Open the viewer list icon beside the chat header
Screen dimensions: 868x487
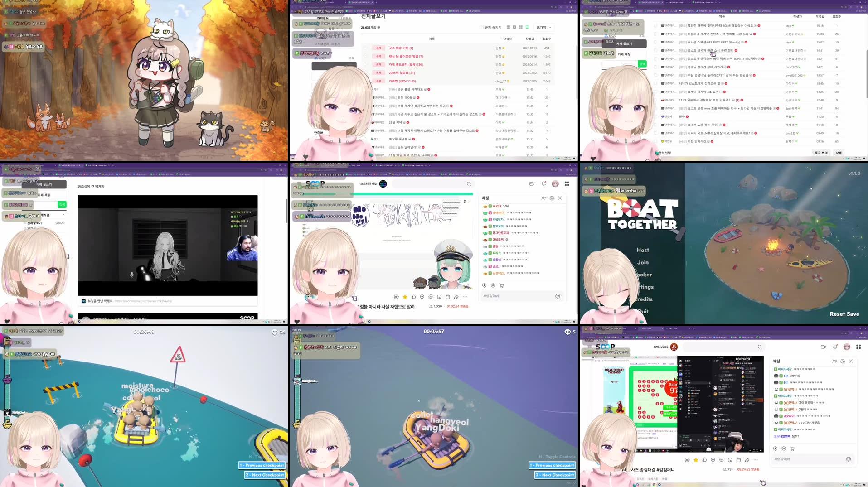(543, 198)
